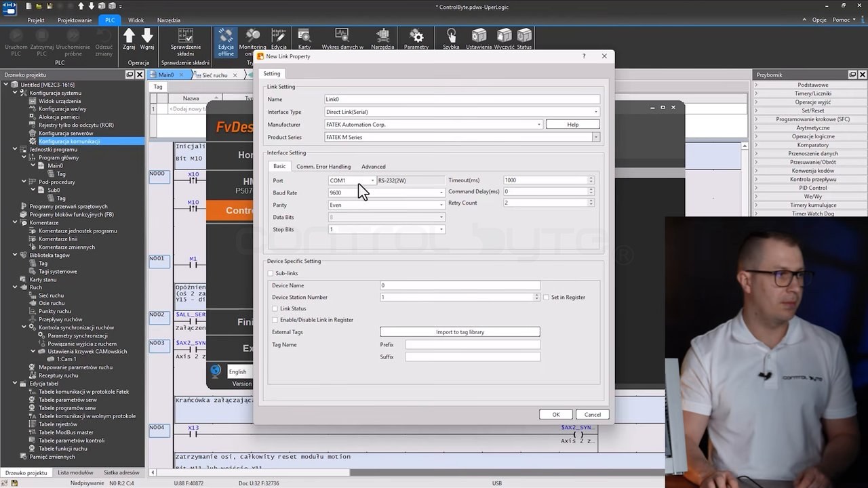
Task: Click open folder icon in quick toolbar
Action: tap(39, 6)
